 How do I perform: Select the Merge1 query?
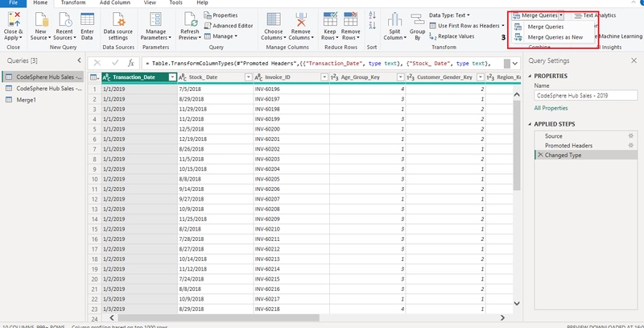pyautogui.click(x=27, y=100)
